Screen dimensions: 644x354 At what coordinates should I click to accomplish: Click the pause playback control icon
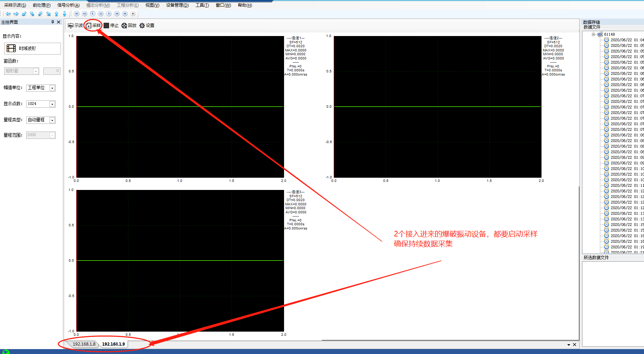click(x=101, y=14)
